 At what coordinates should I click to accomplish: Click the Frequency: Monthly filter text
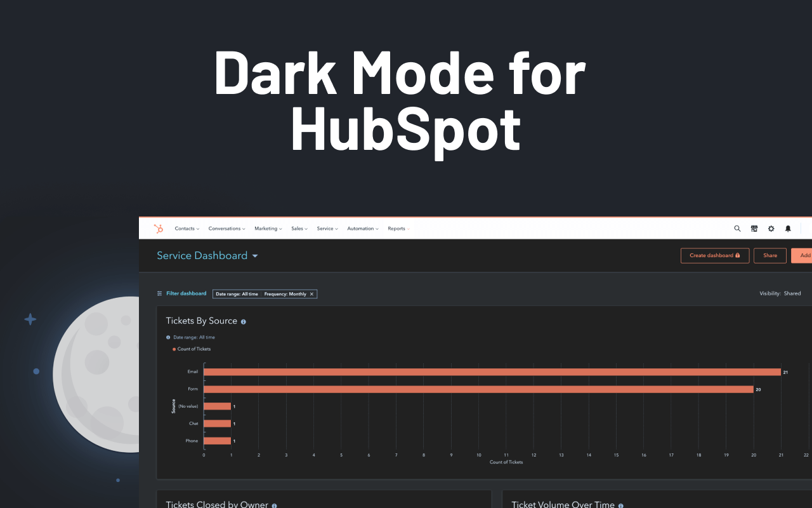point(285,294)
